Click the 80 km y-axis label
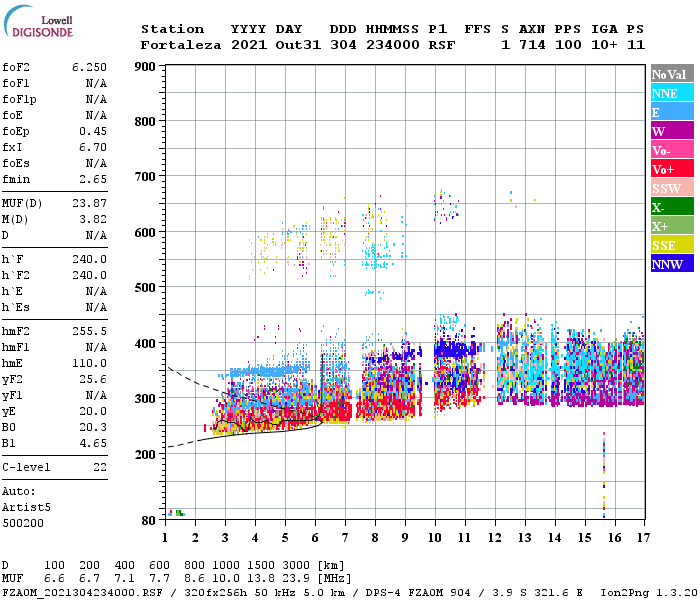This screenshot has height=600, width=700. click(x=149, y=521)
